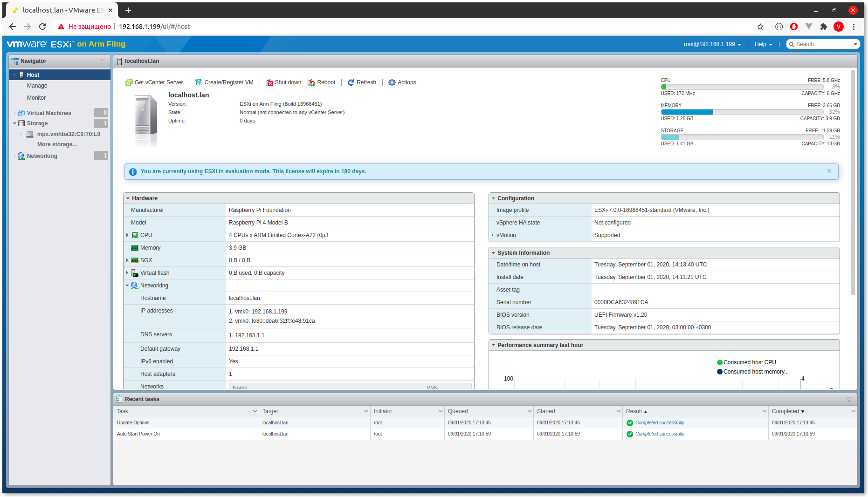The width and height of the screenshot is (868, 497).
Task: Click the CPU usage bar
Action: pos(742,87)
